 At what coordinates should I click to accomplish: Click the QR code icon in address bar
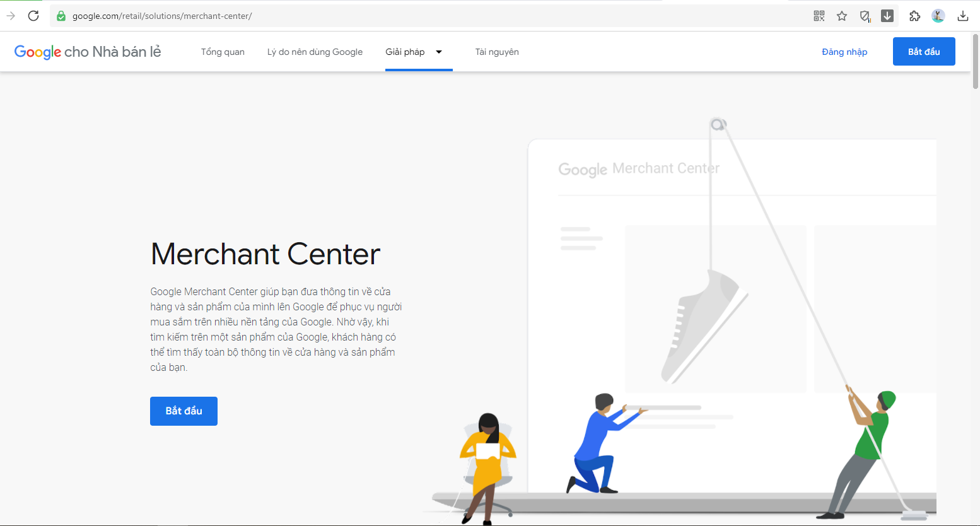pos(819,16)
